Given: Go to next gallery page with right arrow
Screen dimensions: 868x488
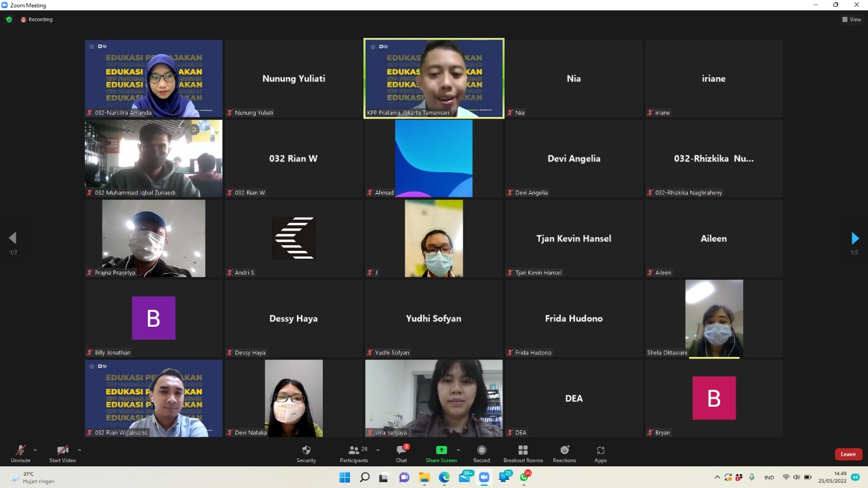Looking at the screenshot, I should 854,239.
